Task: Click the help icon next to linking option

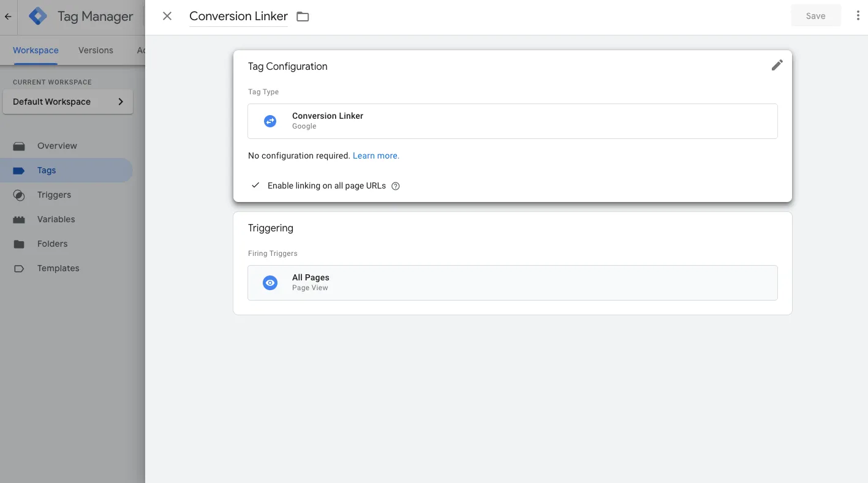Action: pyautogui.click(x=395, y=185)
